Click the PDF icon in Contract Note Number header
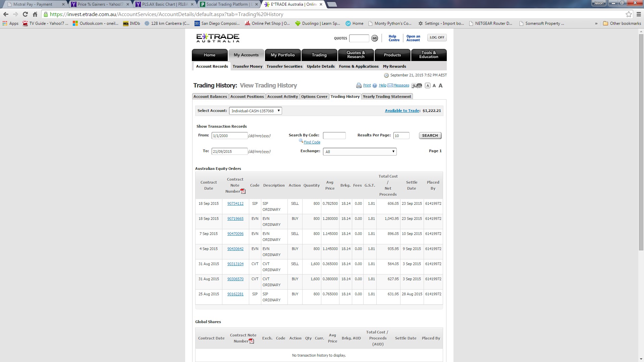Image resolution: width=644 pixels, height=362 pixels. 243,191
